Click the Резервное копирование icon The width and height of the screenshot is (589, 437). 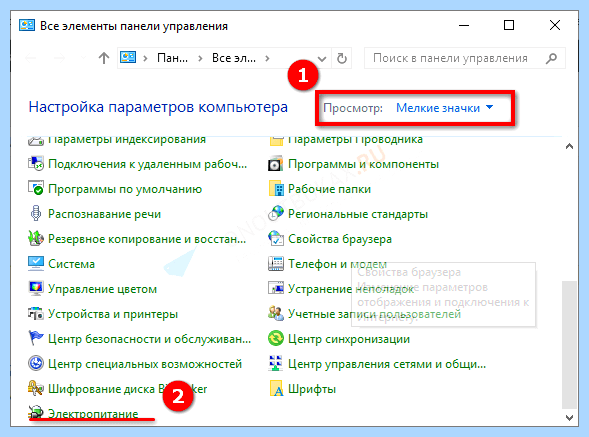[36, 239]
